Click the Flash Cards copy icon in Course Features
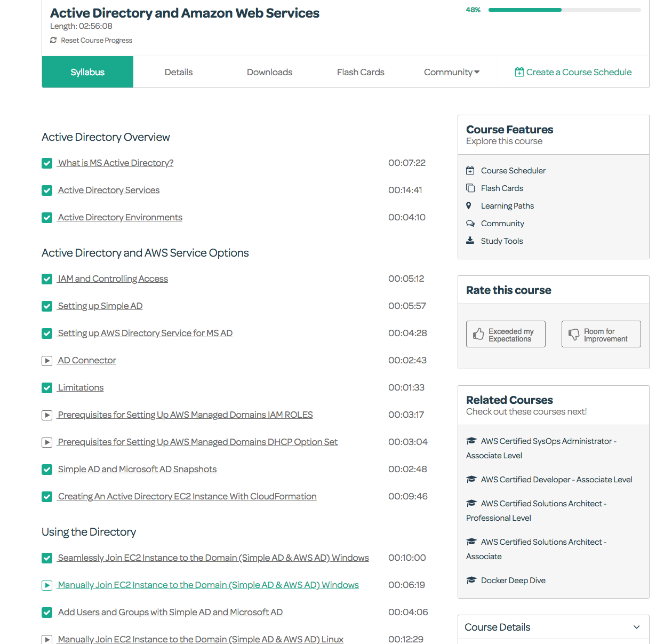Viewport: 672px width, 644px height. point(470,188)
